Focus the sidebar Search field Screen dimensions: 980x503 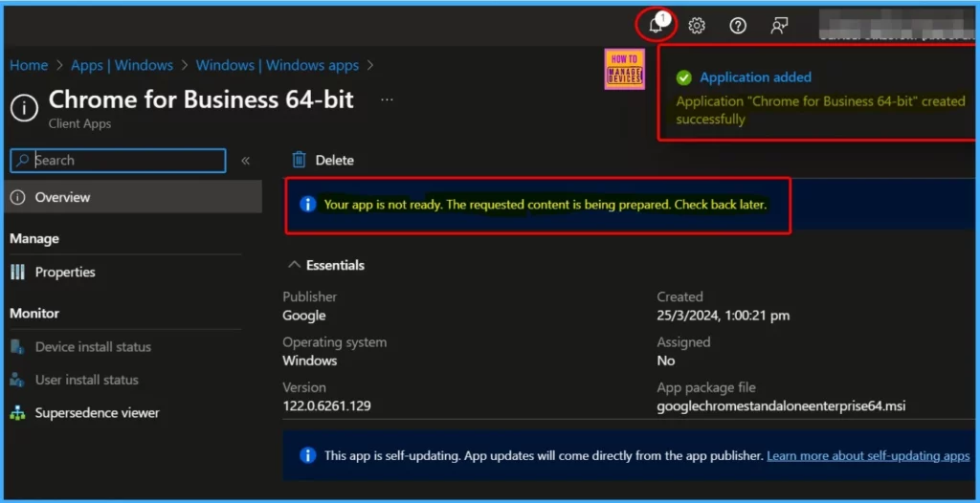pyautogui.click(x=118, y=161)
